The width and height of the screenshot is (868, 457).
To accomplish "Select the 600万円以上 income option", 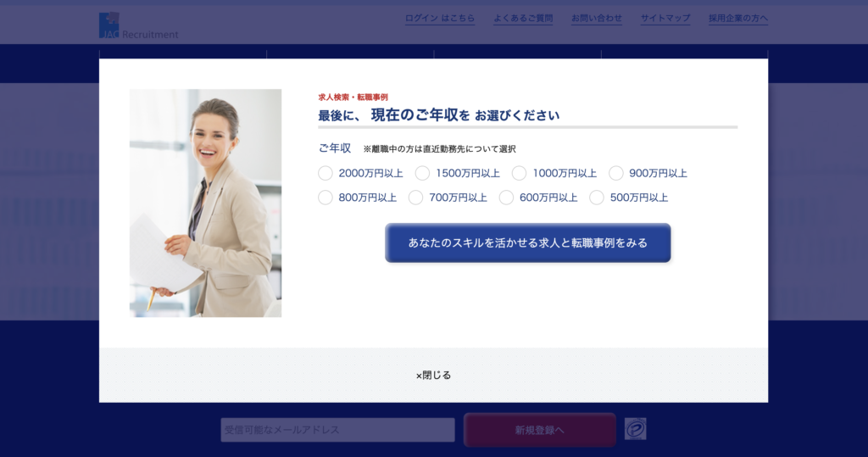I will click(x=506, y=198).
